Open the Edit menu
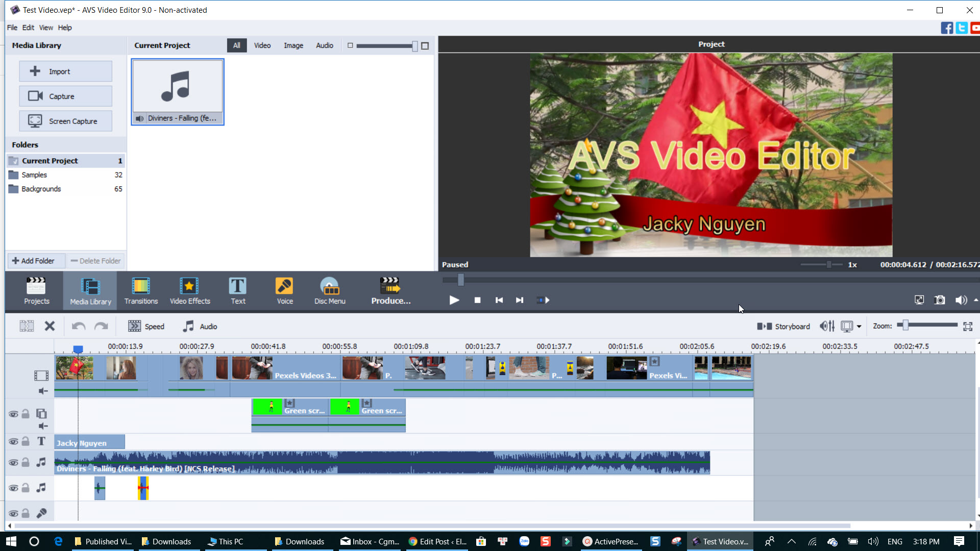This screenshot has width=980, height=551. pos(28,28)
